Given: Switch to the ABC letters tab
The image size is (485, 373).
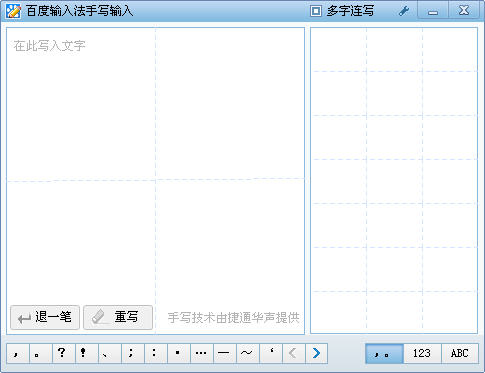Looking at the screenshot, I should pyautogui.click(x=460, y=353).
